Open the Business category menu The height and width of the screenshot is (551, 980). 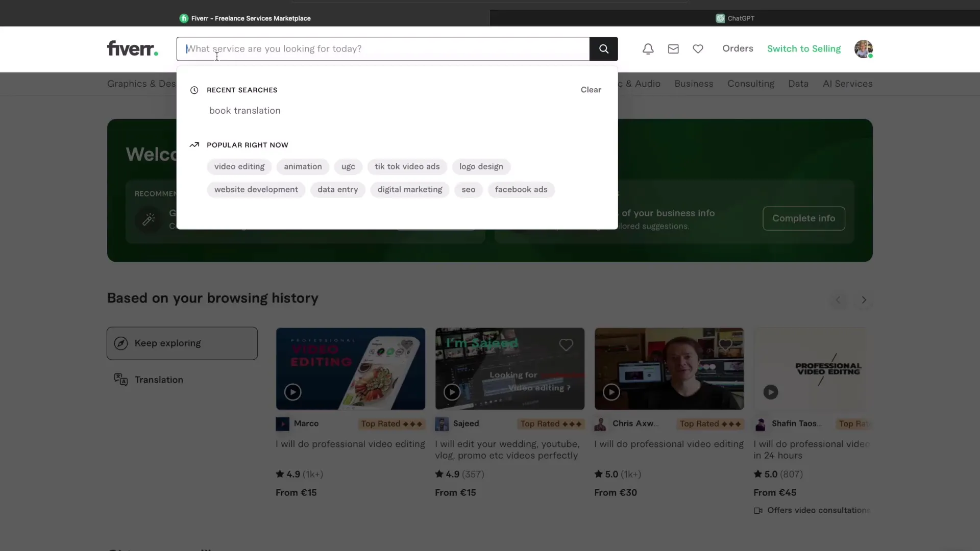(694, 84)
